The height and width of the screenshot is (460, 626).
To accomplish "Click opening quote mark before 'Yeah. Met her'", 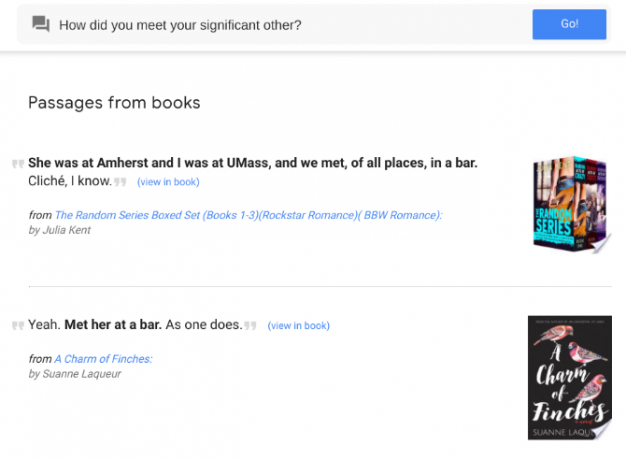I will pos(18,325).
